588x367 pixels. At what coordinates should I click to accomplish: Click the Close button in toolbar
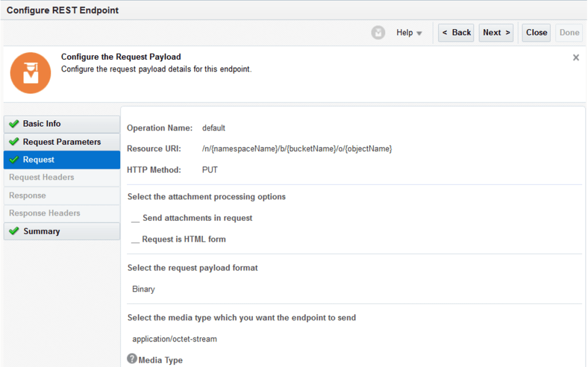[536, 33]
